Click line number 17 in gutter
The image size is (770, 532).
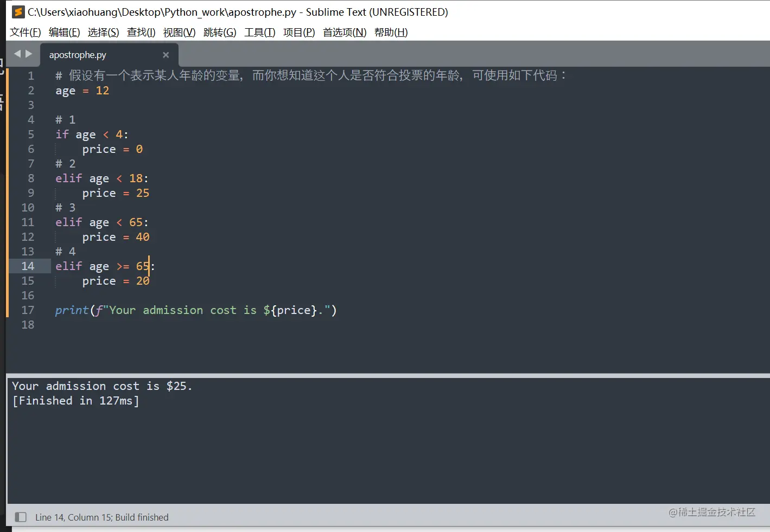click(28, 310)
